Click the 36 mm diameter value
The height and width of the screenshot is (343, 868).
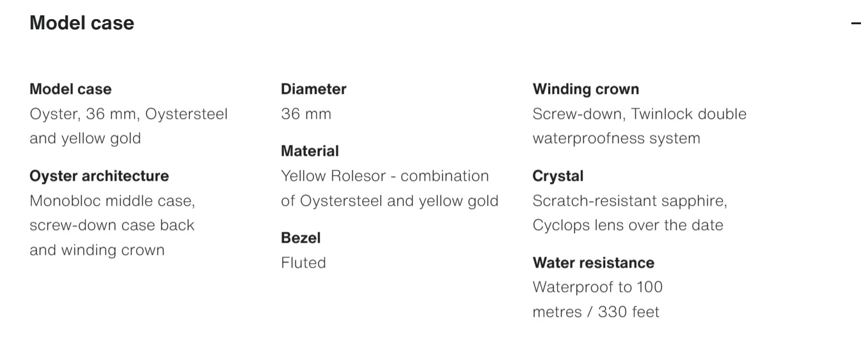coord(306,114)
